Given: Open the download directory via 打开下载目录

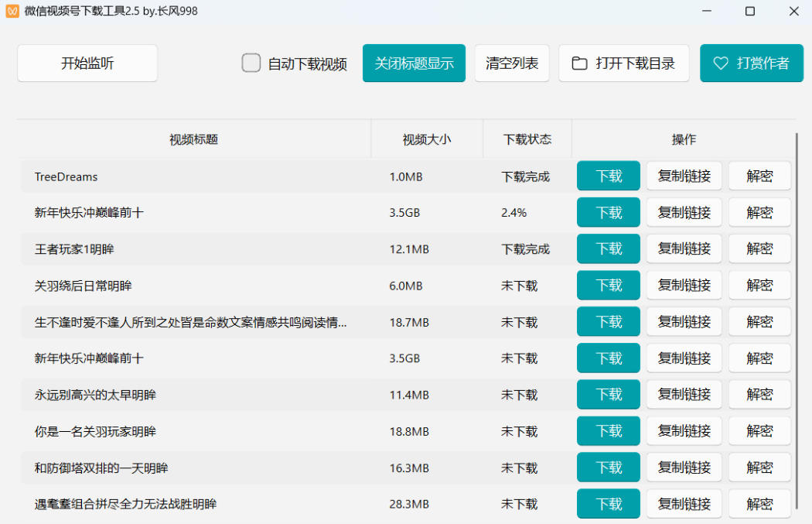Looking at the screenshot, I should 624,63.
